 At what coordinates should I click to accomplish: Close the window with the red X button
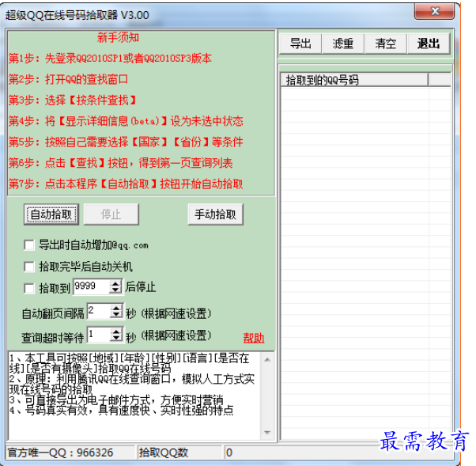(x=434, y=12)
